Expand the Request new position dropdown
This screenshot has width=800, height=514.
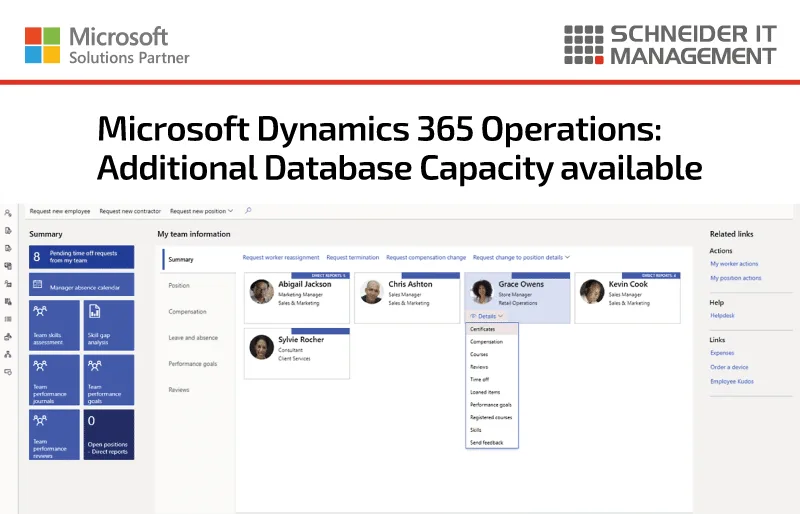tap(202, 211)
